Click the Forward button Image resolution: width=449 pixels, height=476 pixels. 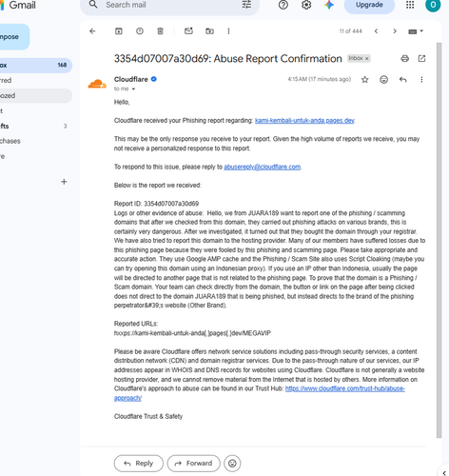pos(194,464)
